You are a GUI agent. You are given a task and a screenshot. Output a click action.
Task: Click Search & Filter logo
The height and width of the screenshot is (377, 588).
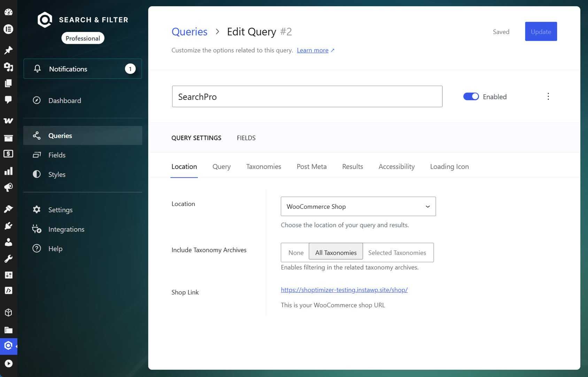pyautogui.click(x=83, y=20)
